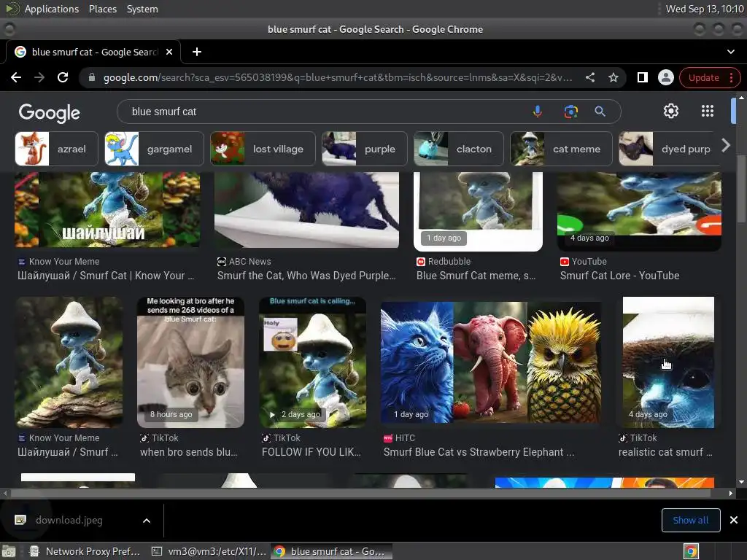The width and height of the screenshot is (747, 560).
Task: Select the azrael suggestion chip
Action: 56,149
